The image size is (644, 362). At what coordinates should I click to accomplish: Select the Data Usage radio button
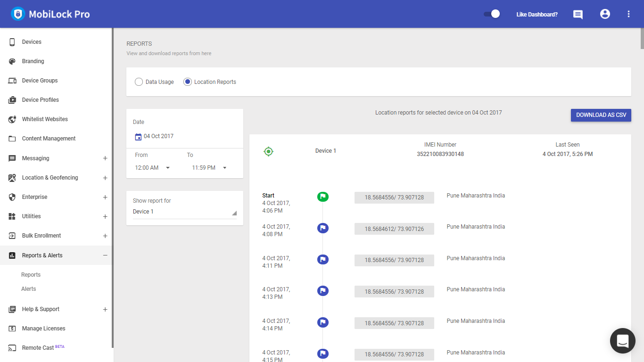139,82
